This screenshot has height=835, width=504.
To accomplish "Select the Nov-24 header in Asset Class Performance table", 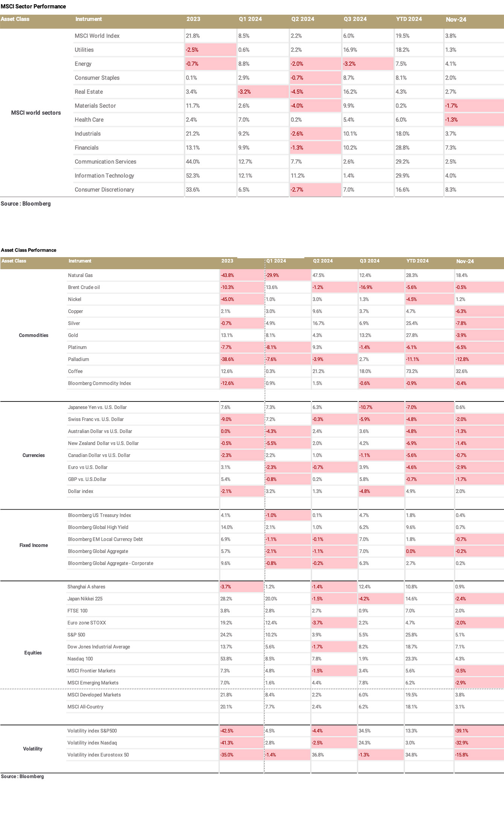I will (465, 261).
